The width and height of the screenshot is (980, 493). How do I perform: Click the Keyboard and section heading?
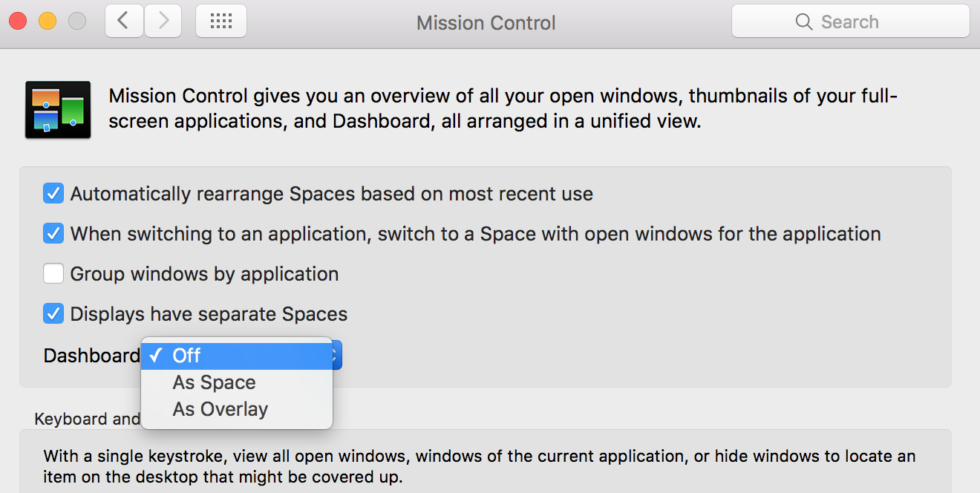[87, 419]
